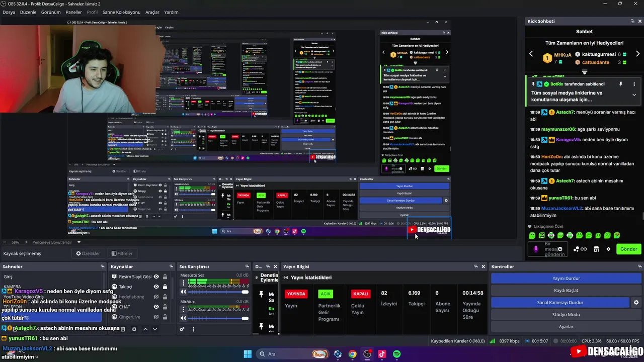The height and width of the screenshot is (362, 644).
Task: Select the Giriş scene
Action: [x=50, y=277]
